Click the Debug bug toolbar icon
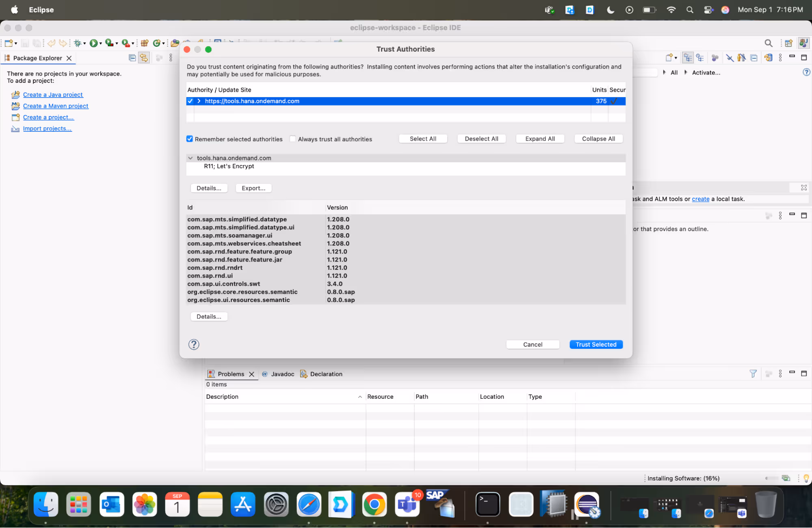Viewport: 812px width, 528px height. (78, 43)
